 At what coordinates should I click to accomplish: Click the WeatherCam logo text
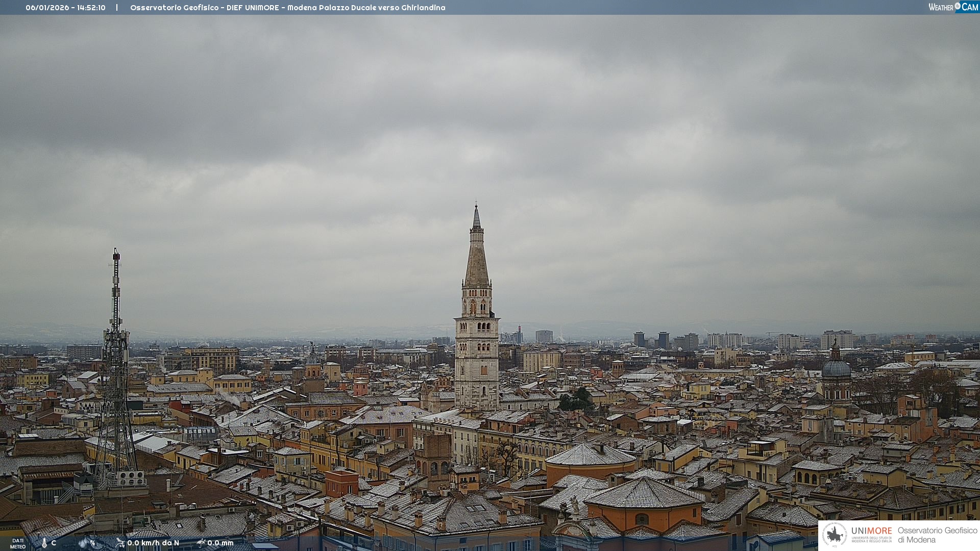(x=941, y=7)
